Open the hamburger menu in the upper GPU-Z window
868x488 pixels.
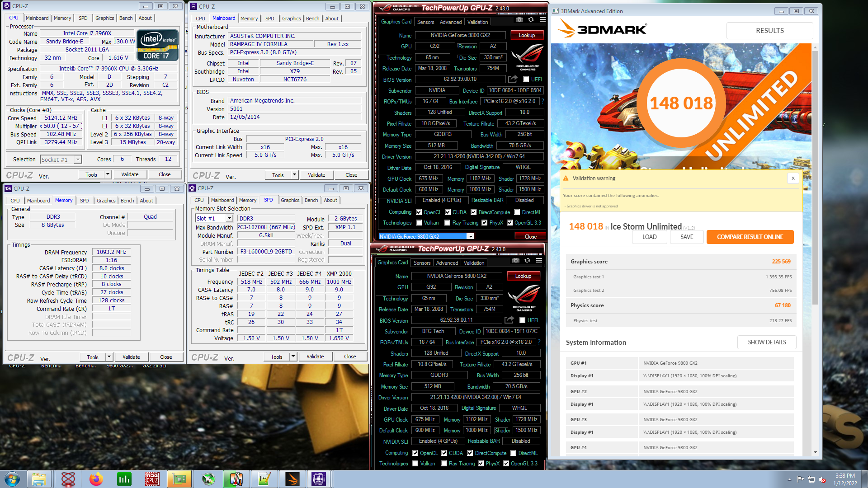coord(542,20)
